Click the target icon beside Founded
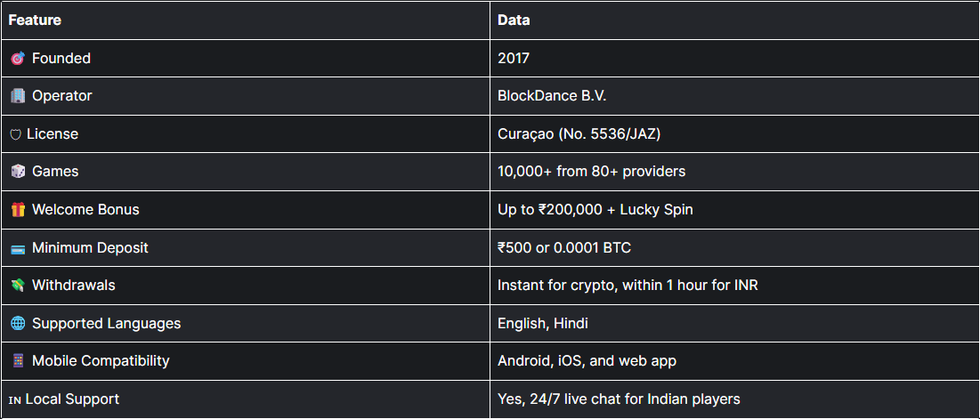The width and height of the screenshot is (980, 419). pos(17,59)
